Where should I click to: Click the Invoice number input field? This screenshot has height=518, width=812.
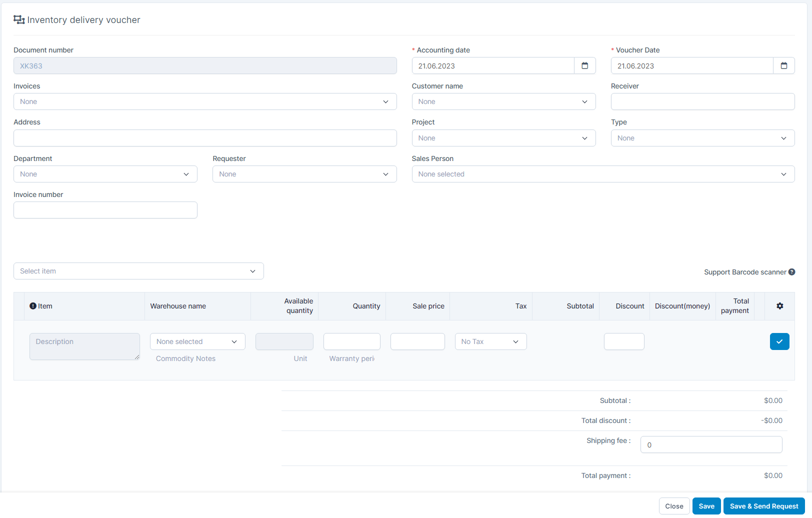coord(105,210)
